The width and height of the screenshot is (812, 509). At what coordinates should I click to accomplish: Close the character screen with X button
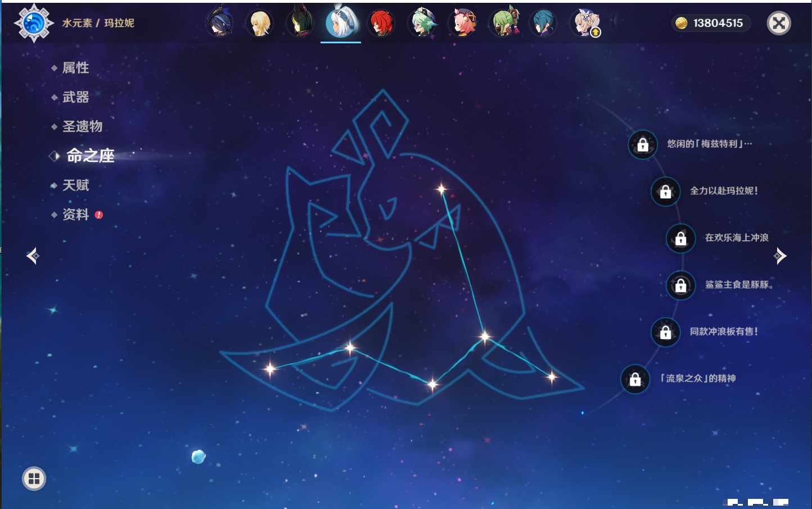[x=779, y=23]
